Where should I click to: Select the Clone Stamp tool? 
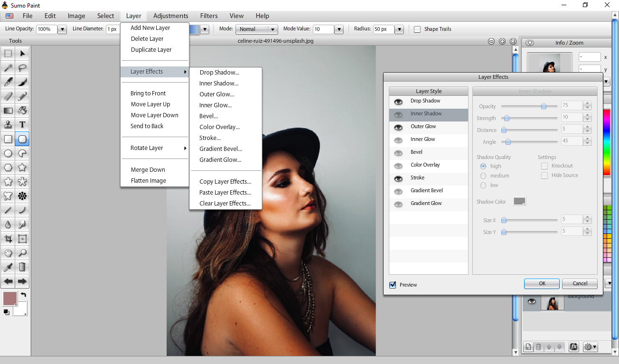tap(8, 125)
